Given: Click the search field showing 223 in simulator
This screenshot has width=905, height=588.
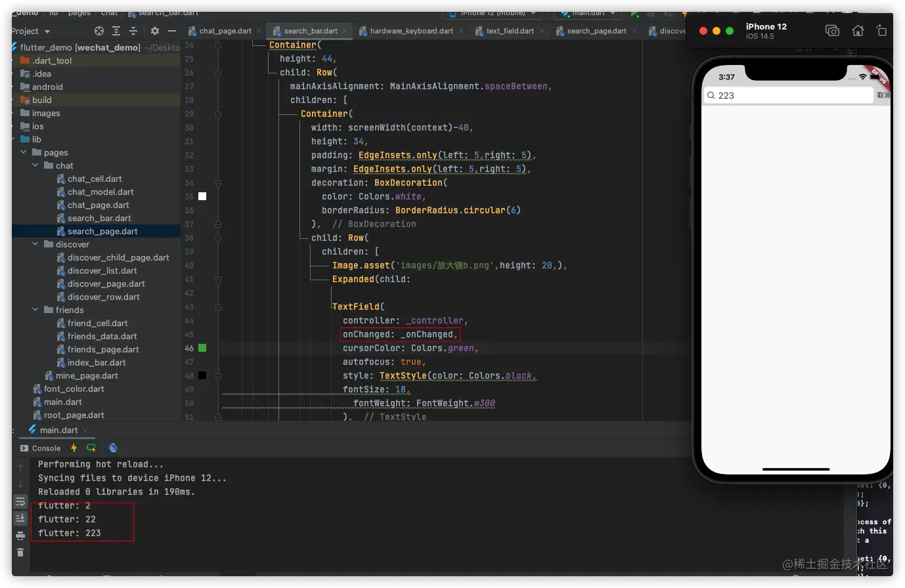Looking at the screenshot, I should point(788,95).
